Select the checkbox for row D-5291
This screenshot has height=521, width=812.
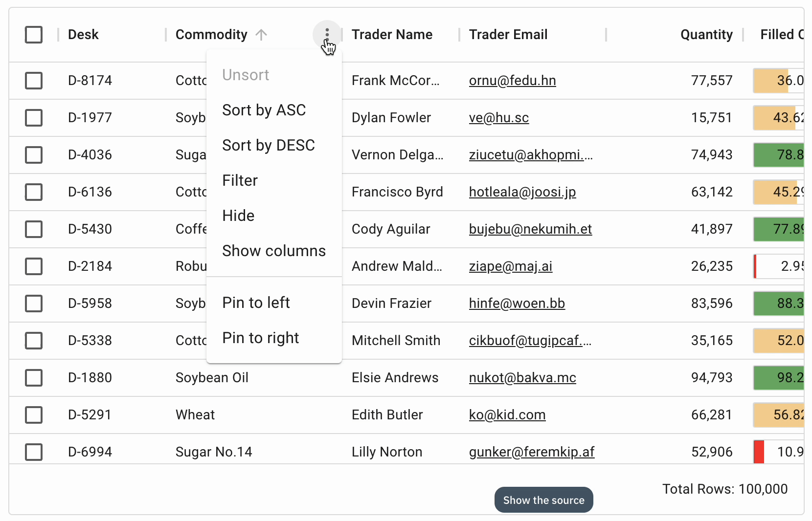(x=34, y=415)
